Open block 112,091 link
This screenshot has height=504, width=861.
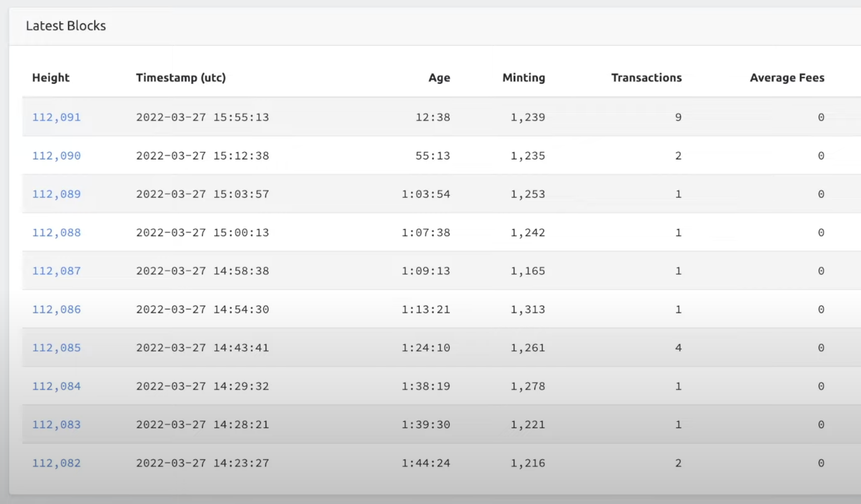(x=56, y=117)
